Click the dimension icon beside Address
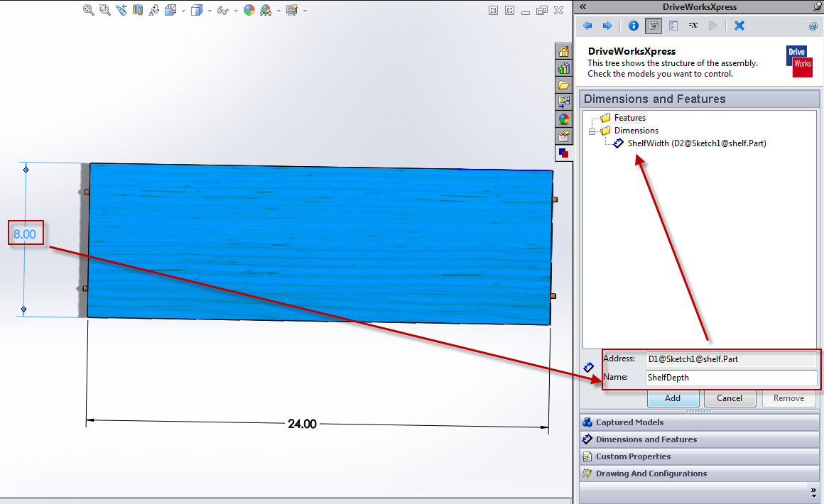 (589, 368)
